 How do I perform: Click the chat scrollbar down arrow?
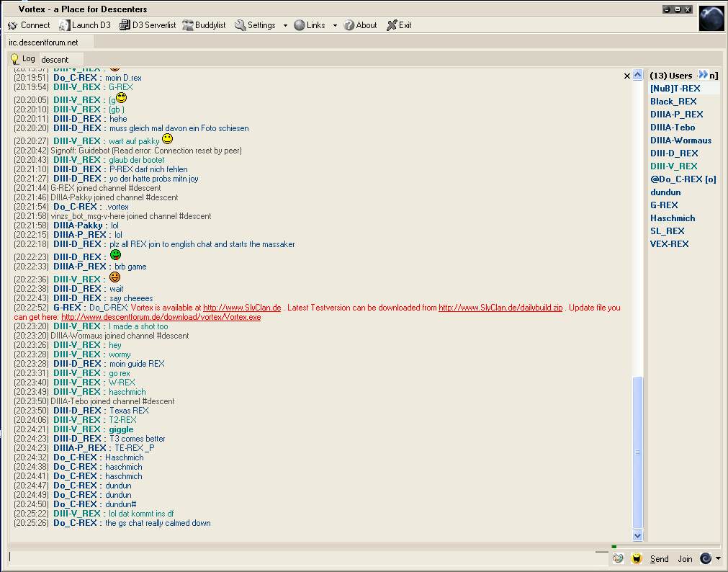click(x=637, y=535)
